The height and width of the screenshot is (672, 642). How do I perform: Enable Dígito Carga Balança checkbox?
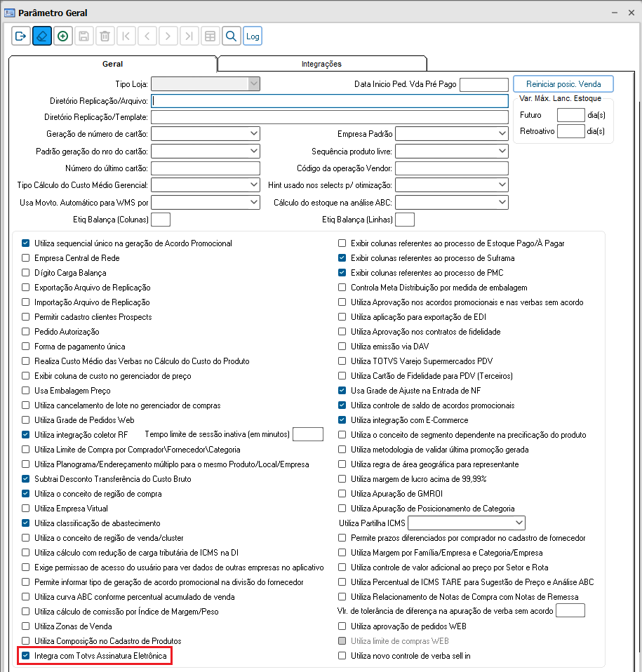pos(26,273)
